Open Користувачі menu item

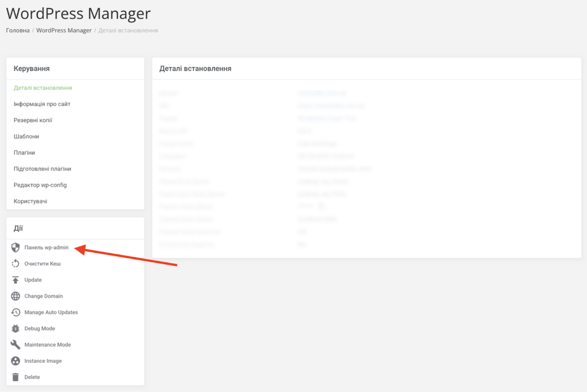pos(30,201)
